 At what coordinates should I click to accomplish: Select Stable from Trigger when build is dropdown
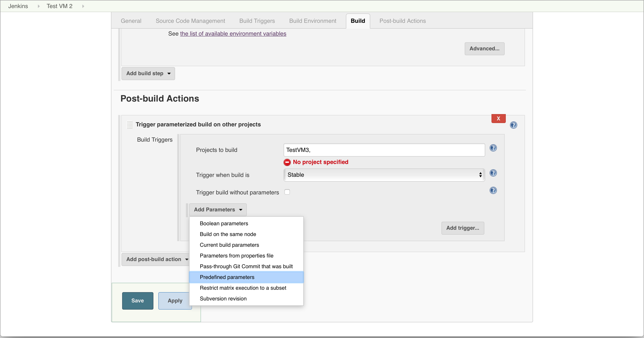384,174
